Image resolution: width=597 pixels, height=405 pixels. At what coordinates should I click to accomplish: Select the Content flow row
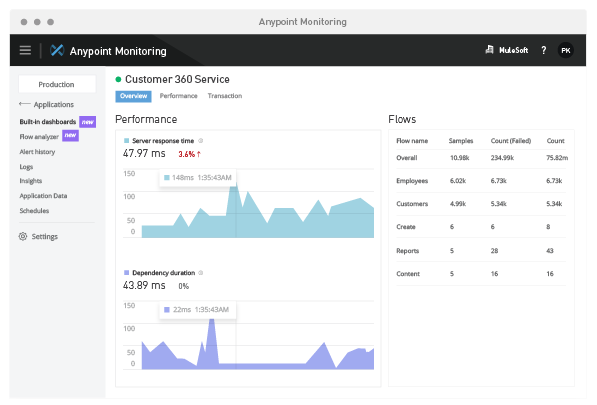[481, 274]
